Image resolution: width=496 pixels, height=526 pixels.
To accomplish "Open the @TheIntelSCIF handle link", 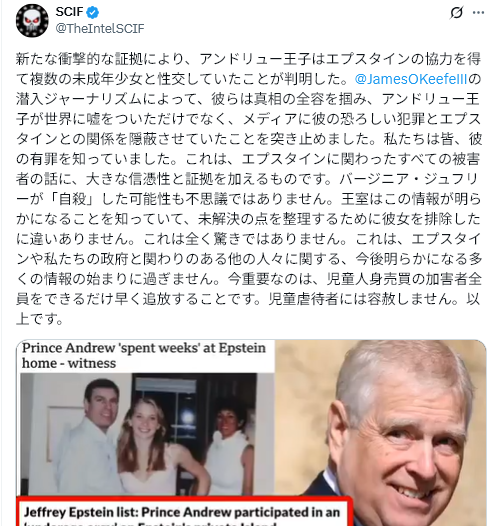I will [100, 29].
